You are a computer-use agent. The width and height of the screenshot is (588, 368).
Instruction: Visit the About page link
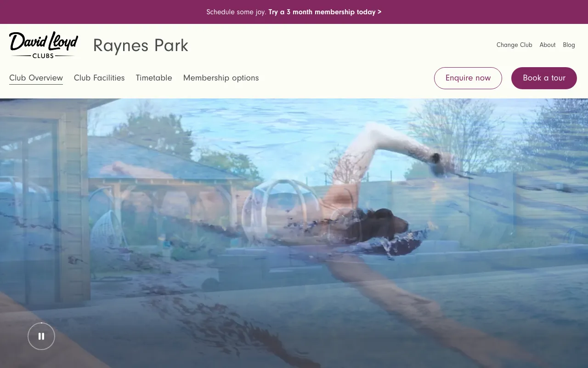click(548, 45)
